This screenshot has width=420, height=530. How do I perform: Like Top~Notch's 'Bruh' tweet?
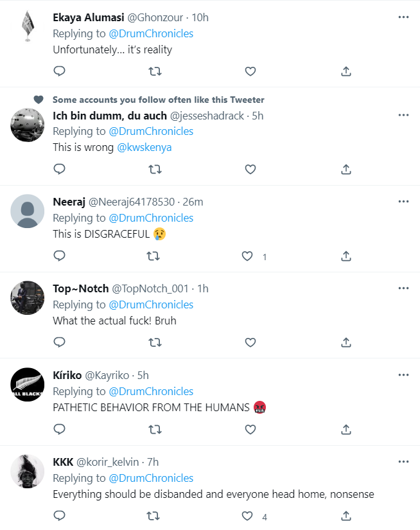click(x=250, y=343)
